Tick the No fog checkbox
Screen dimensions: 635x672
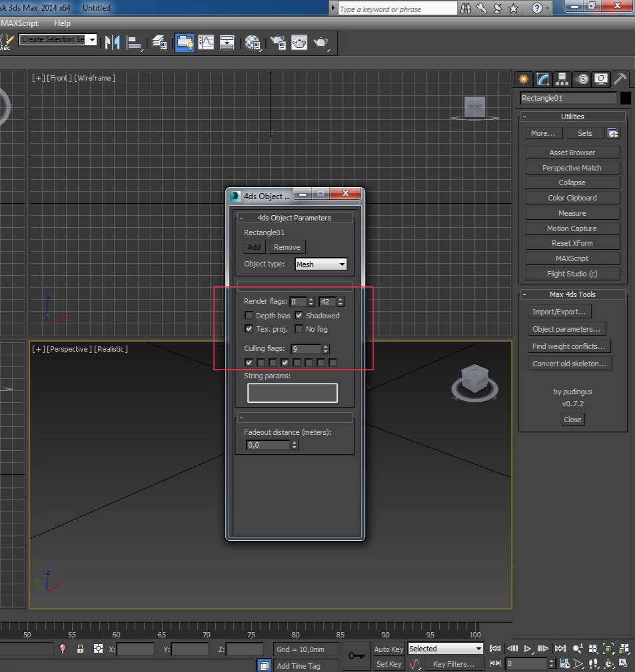point(299,329)
